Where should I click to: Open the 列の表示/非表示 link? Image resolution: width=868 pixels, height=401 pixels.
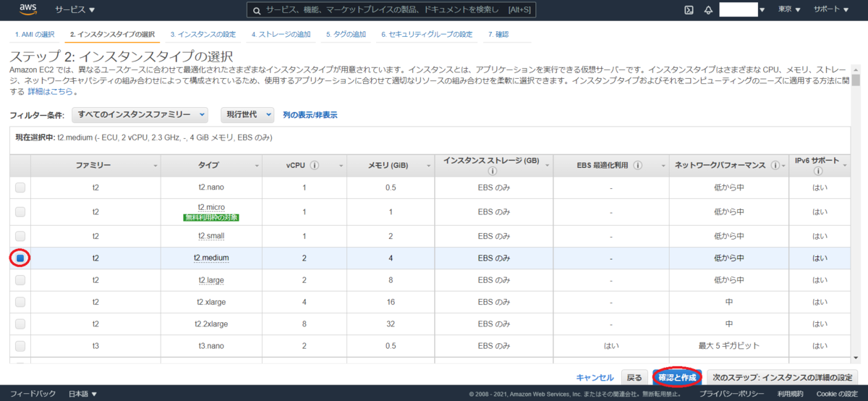coord(310,115)
